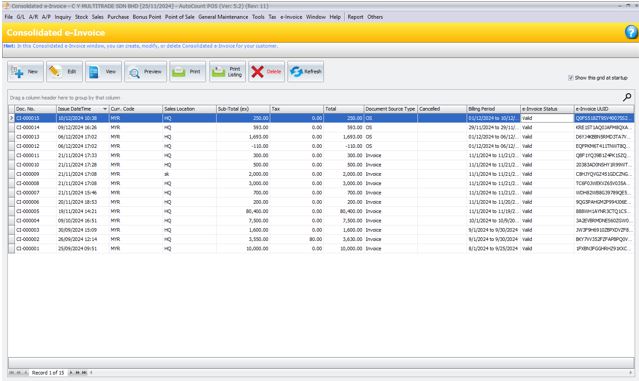Delete the selected e-invoice record
Viewport: 639px width, 381px height.
(267, 72)
